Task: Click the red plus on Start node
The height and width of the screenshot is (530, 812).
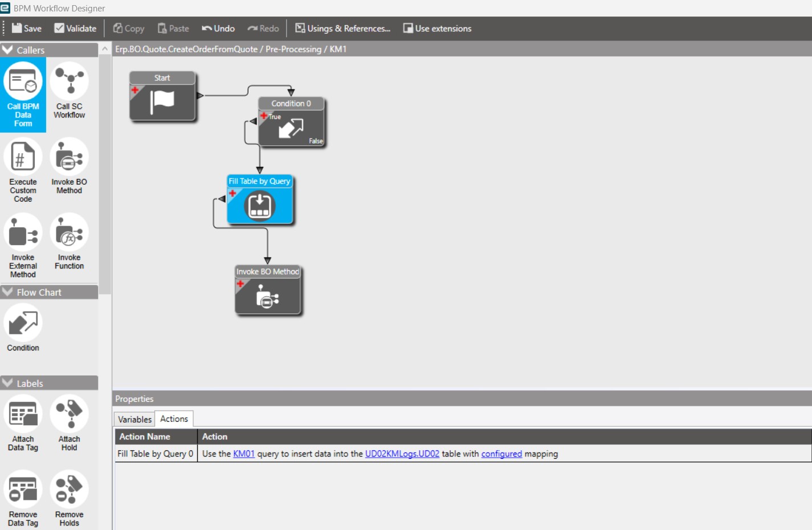Action: [x=135, y=90]
